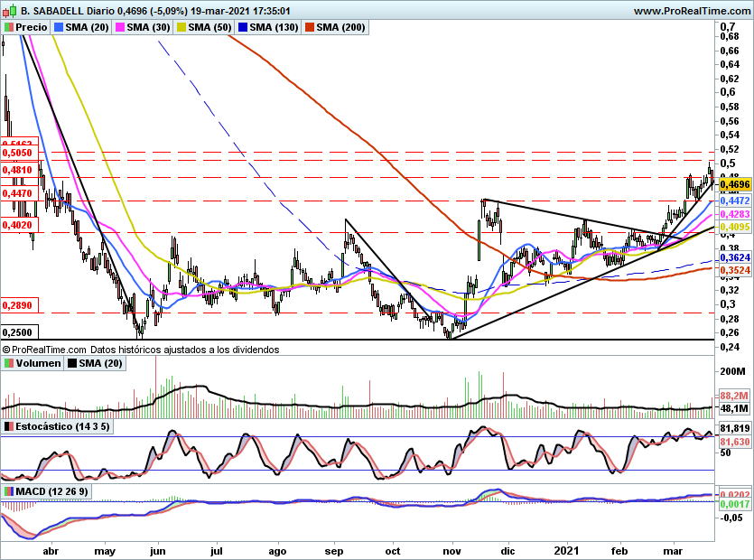Open the www.ProRealTime.com link at top right
Viewport: 754px width, 560px height.
tap(691, 11)
